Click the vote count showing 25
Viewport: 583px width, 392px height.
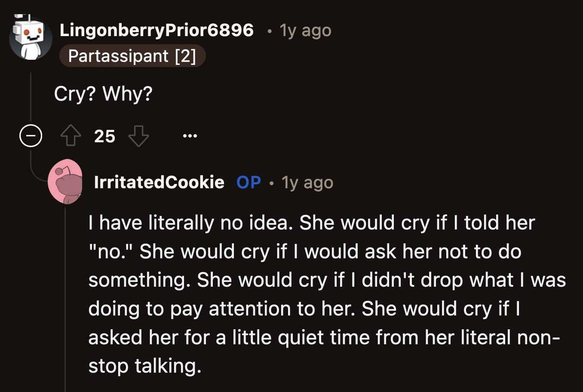click(x=104, y=136)
